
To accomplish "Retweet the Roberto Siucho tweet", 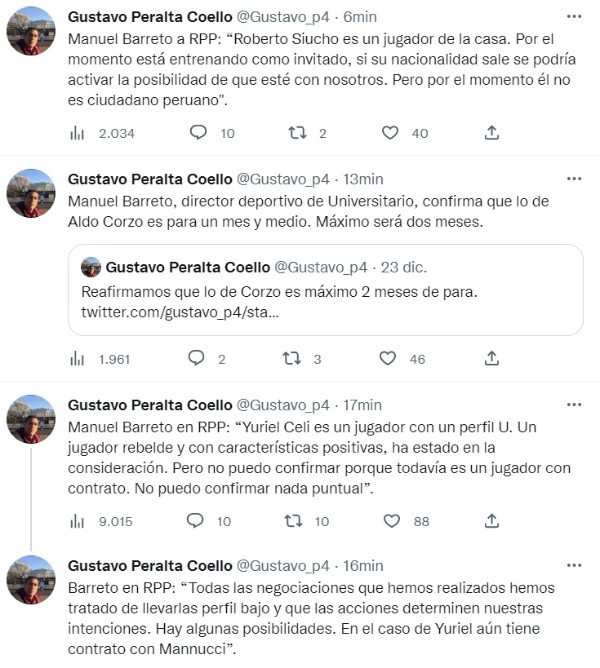I will [x=297, y=133].
